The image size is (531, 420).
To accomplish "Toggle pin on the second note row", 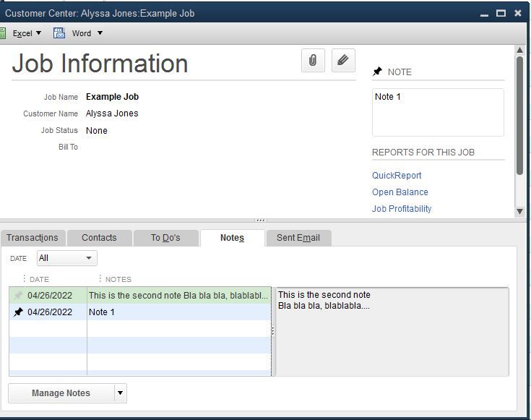I will (x=18, y=295).
